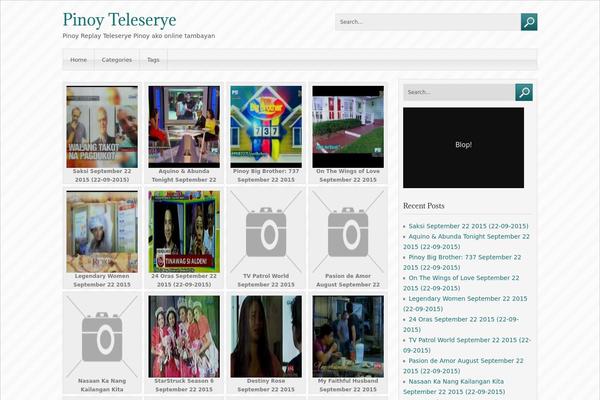Open the Saksi September 22 thumbnail

tap(102, 127)
